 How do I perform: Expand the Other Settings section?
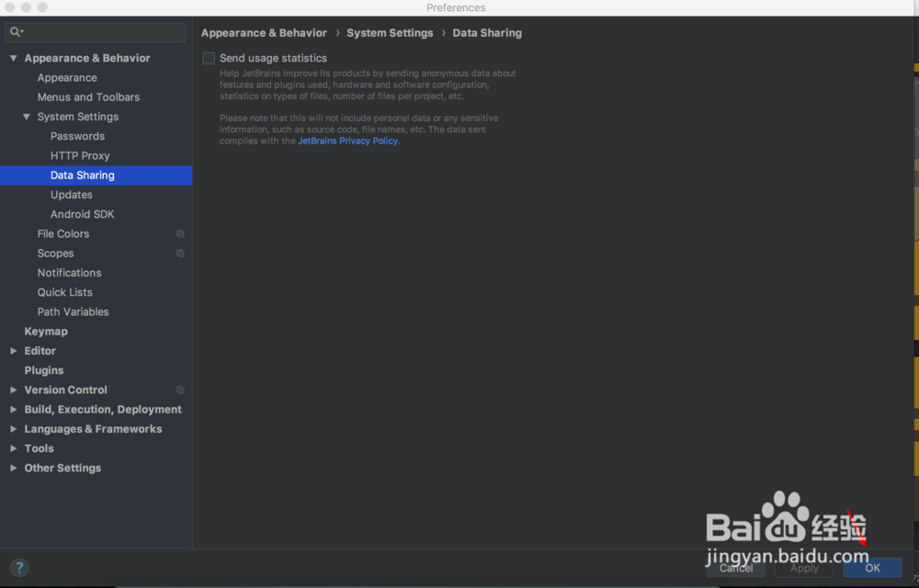(13, 468)
